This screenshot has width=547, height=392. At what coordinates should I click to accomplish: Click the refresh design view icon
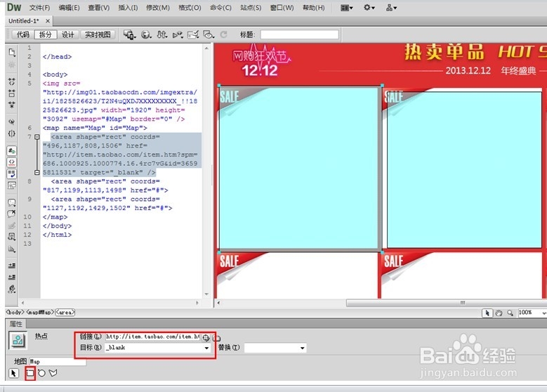(x=223, y=34)
